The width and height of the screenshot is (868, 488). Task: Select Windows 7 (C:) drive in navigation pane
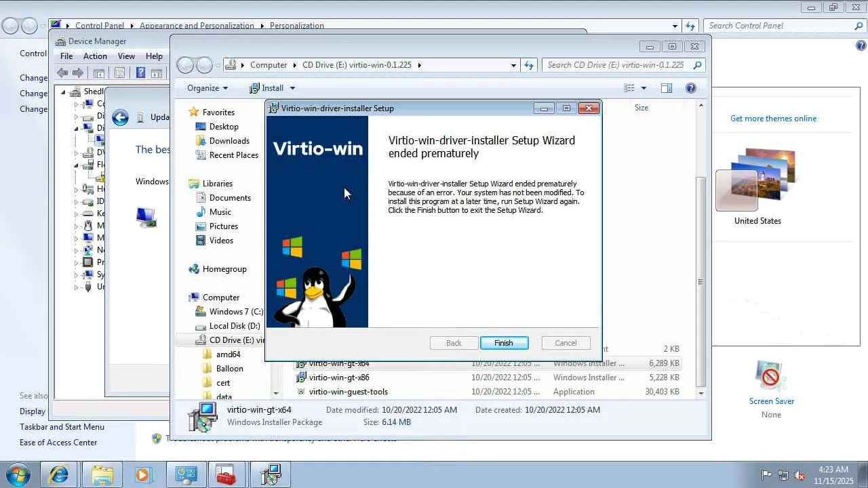tap(236, 312)
